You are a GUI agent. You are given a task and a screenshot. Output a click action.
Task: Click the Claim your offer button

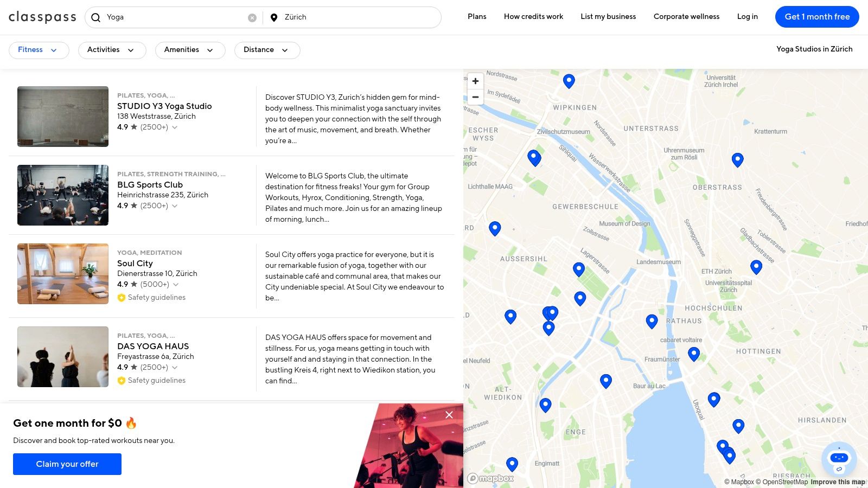tap(67, 464)
